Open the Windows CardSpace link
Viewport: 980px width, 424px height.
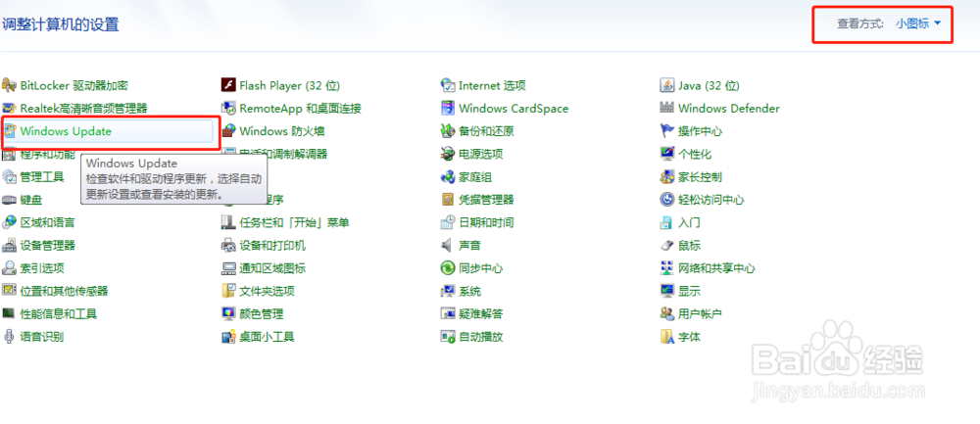[514, 109]
